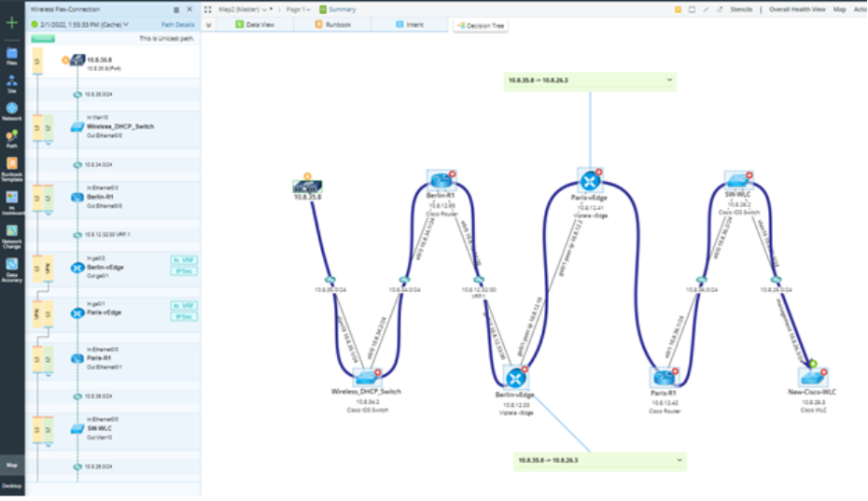The height and width of the screenshot is (501, 868).
Task: Close the Wireless Flex-Connection panel
Action: [x=189, y=9]
